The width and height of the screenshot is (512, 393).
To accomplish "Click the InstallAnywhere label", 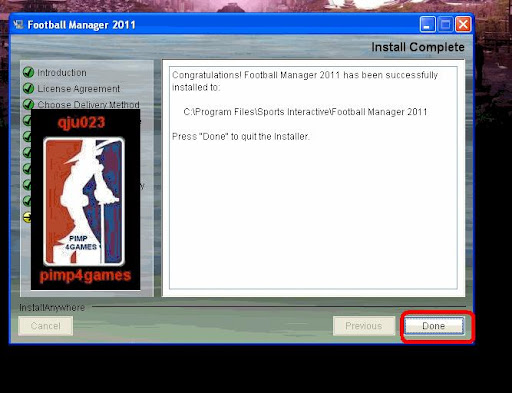I will point(52,308).
